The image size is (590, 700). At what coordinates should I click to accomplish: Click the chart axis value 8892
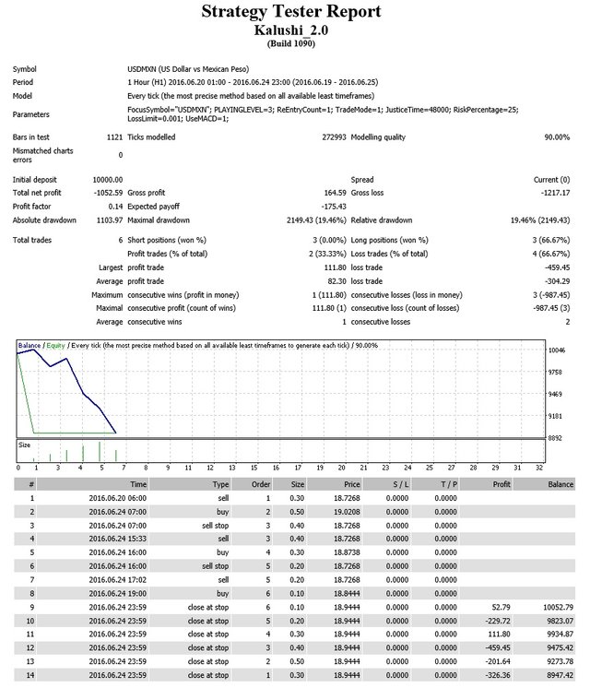pos(555,438)
